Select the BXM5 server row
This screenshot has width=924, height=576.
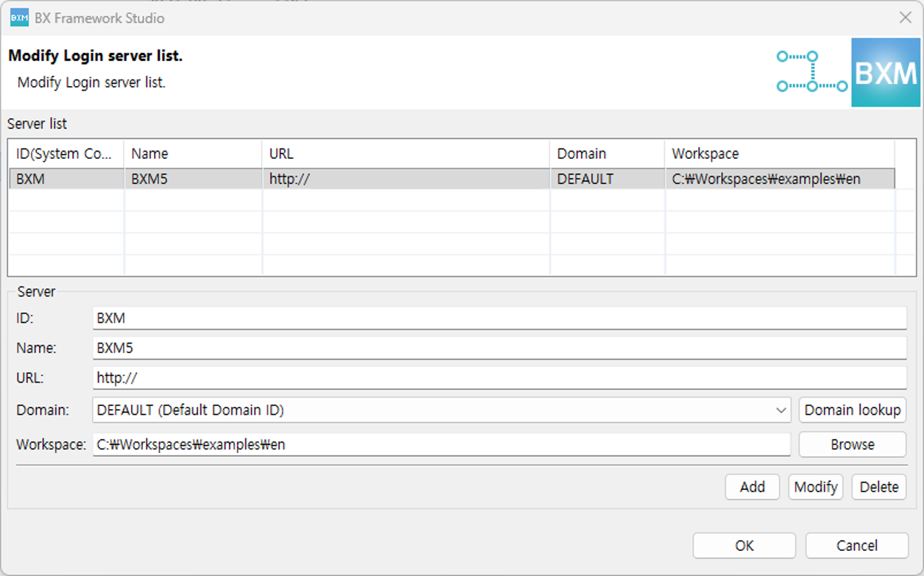pyautogui.click(x=295, y=178)
